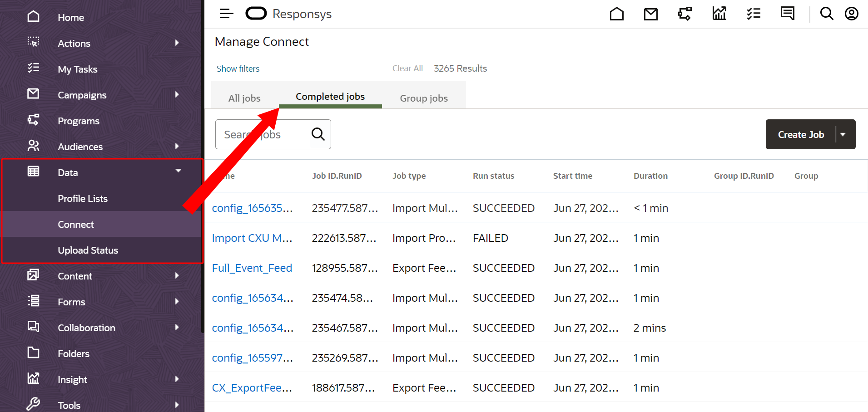Expand the Audiences submenu arrow

click(x=177, y=146)
